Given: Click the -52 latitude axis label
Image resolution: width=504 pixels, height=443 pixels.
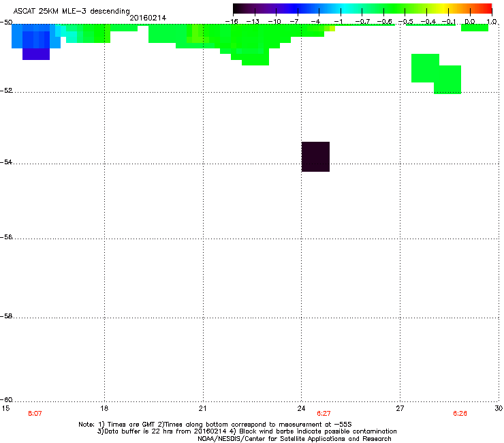Looking at the screenshot, I should [6, 91].
